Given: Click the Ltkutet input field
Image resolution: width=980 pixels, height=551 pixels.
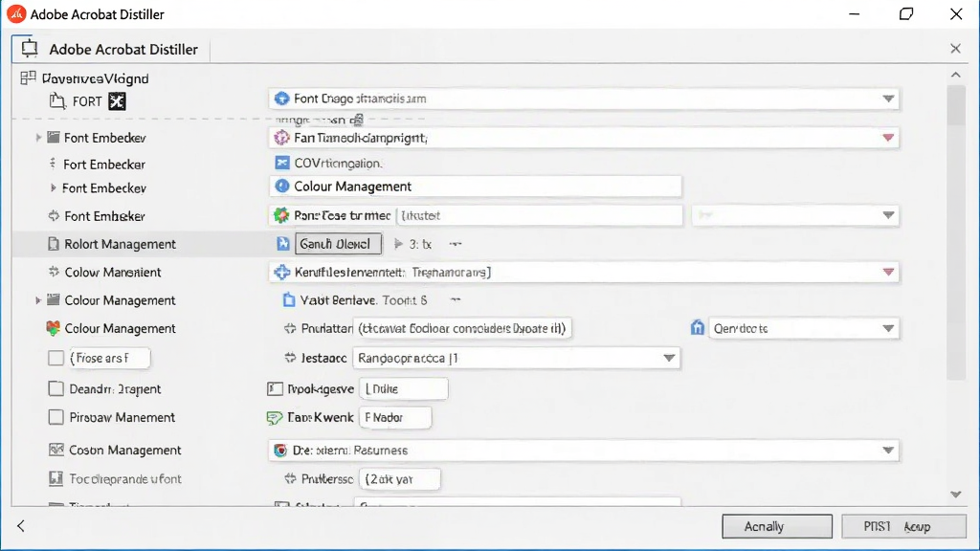Looking at the screenshot, I should pos(540,215).
